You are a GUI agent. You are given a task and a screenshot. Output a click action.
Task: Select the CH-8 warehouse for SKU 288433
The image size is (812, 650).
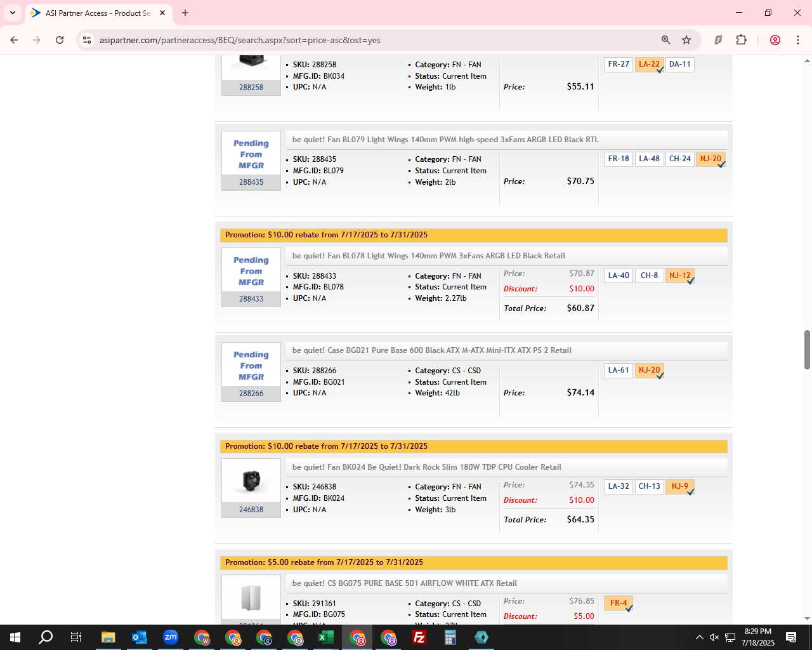[649, 275]
